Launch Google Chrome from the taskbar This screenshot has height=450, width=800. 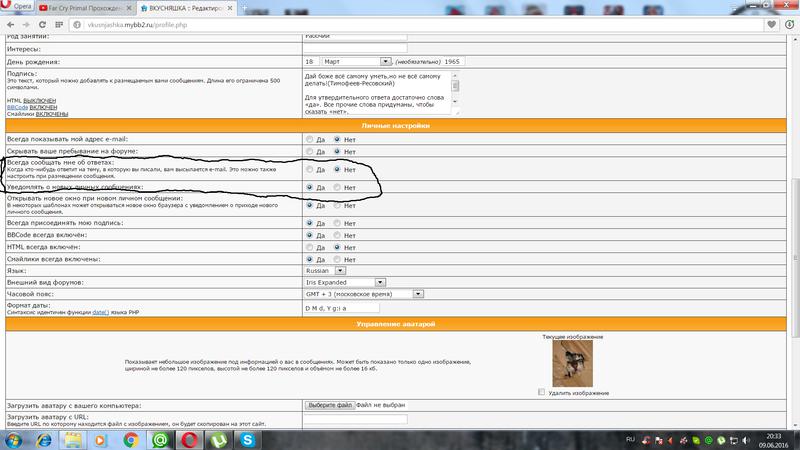pyautogui.click(x=129, y=440)
